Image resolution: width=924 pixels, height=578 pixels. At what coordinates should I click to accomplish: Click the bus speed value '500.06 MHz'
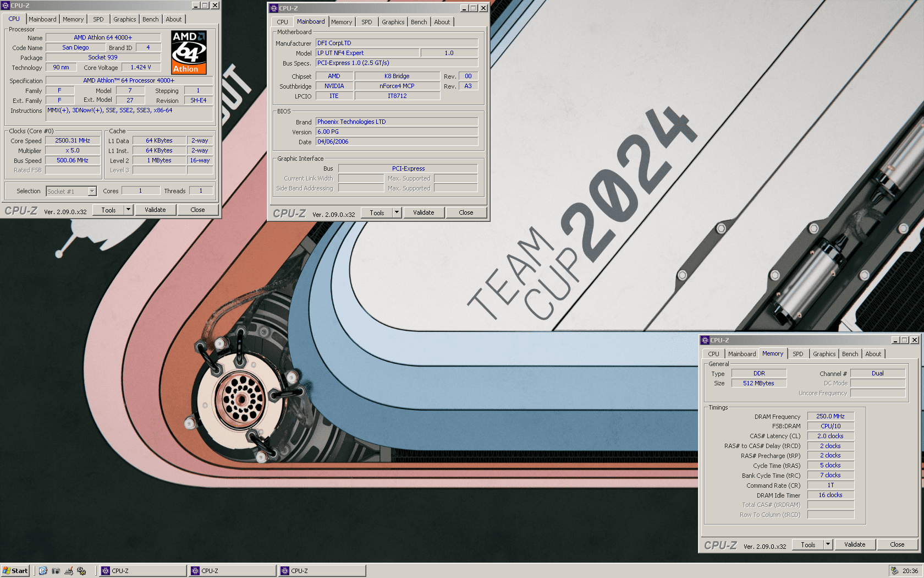pos(73,160)
